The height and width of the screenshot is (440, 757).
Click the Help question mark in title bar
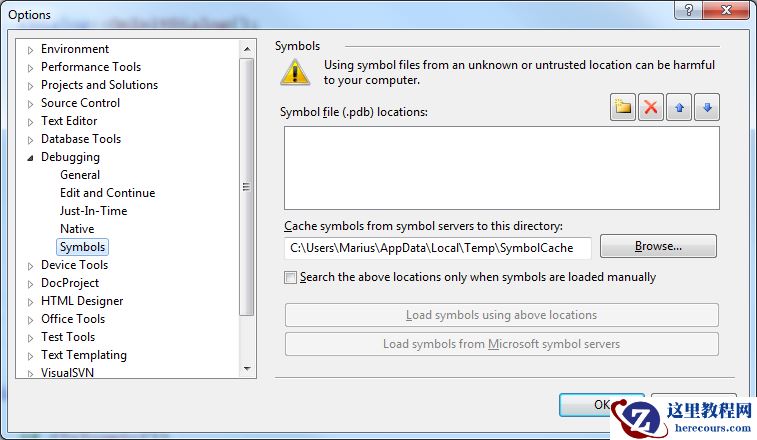pyautogui.click(x=689, y=9)
